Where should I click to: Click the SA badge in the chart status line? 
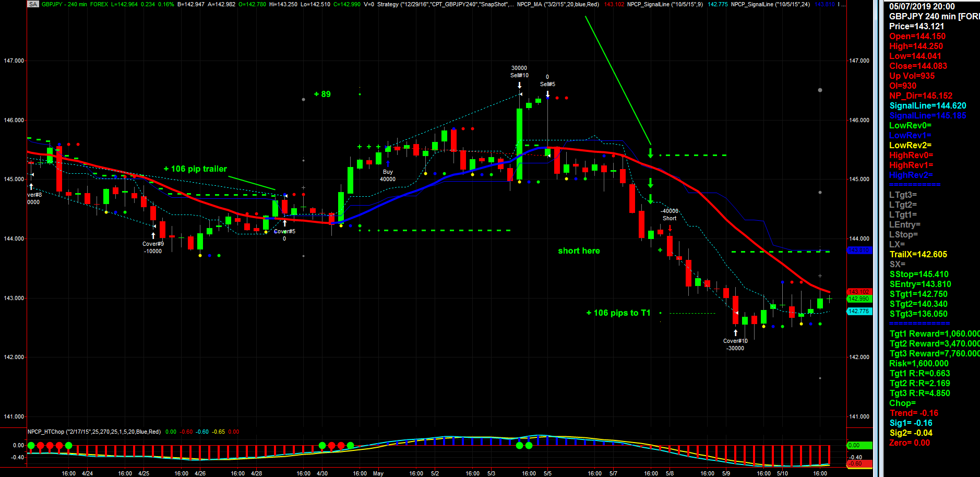[33, 4]
